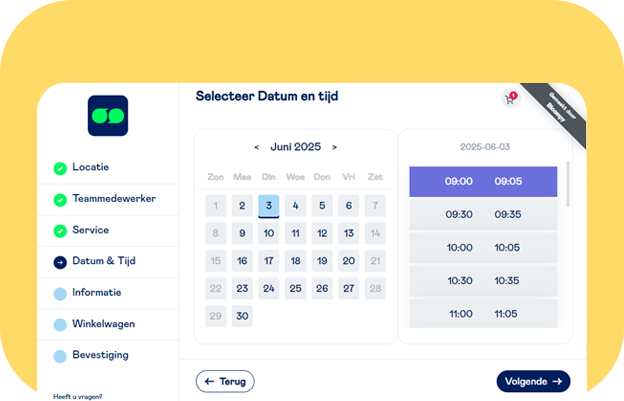Click the green speech-bubble app logo
This screenshot has height=401, width=624.
[x=108, y=116]
